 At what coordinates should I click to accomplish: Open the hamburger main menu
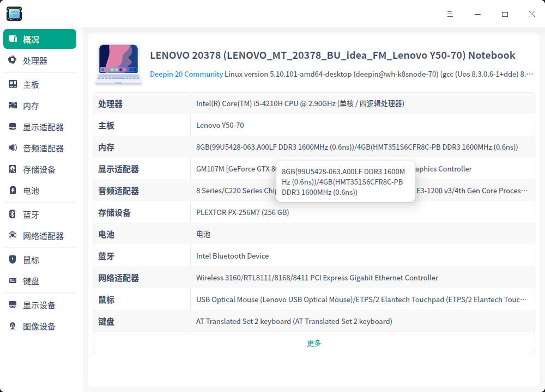coord(450,14)
